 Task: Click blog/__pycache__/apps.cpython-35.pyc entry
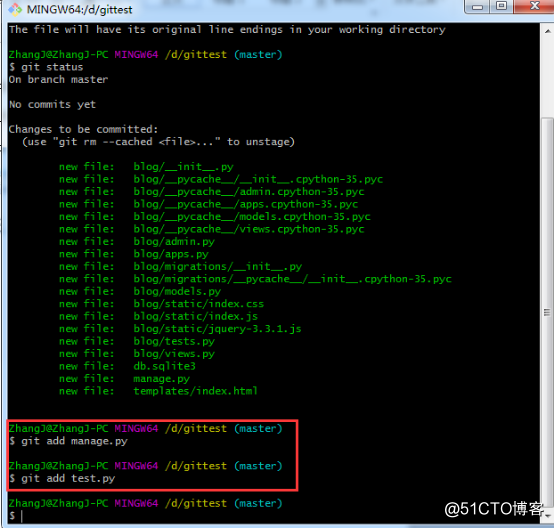[208, 204]
